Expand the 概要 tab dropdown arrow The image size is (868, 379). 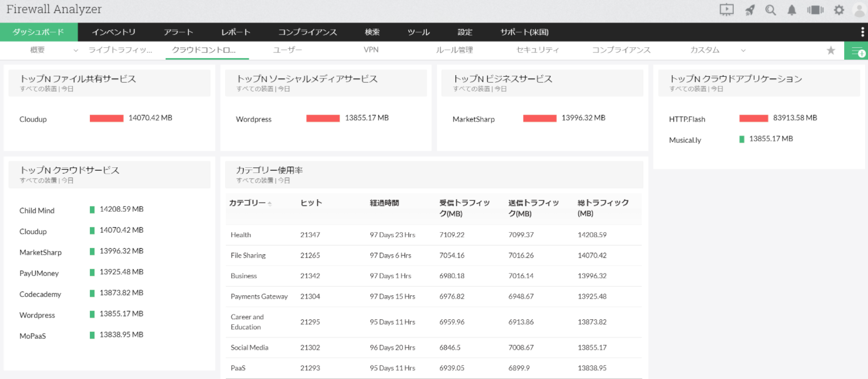[76, 51]
